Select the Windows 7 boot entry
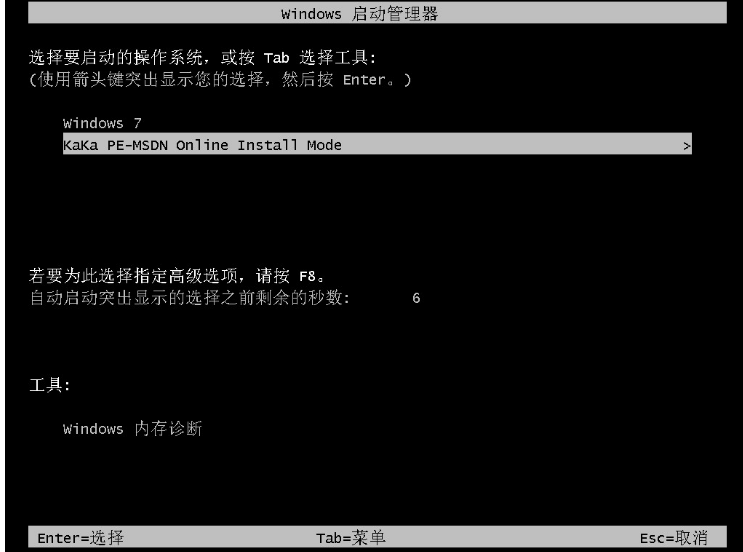 coord(102,123)
